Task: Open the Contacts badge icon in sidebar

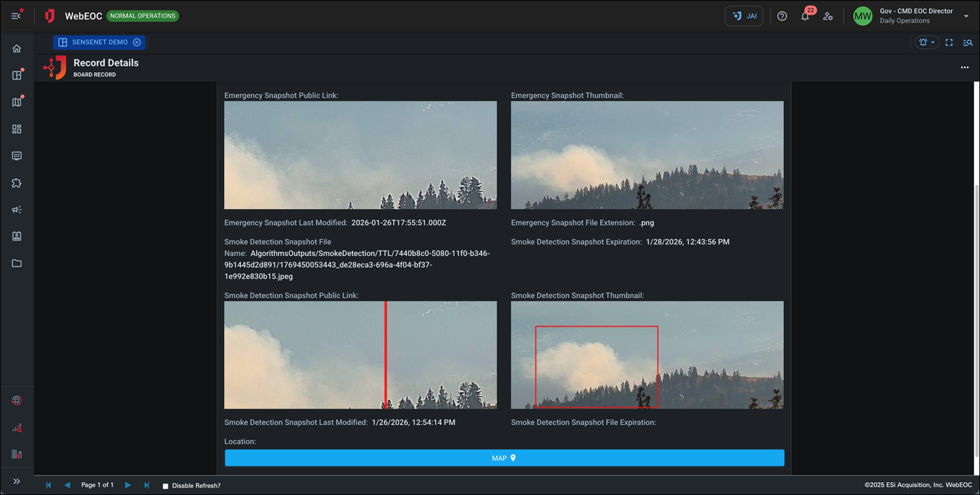Action: click(x=16, y=236)
